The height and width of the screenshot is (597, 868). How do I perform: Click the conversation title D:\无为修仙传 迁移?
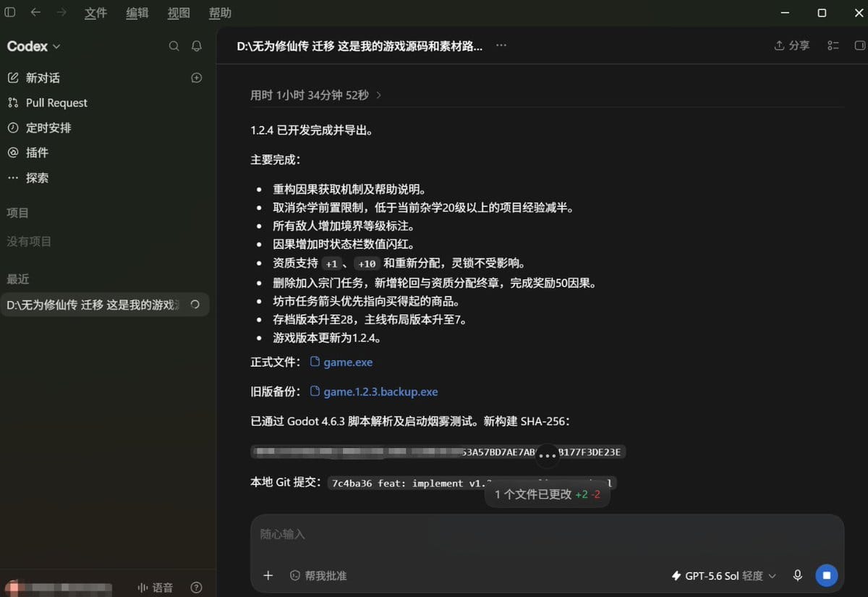point(359,46)
